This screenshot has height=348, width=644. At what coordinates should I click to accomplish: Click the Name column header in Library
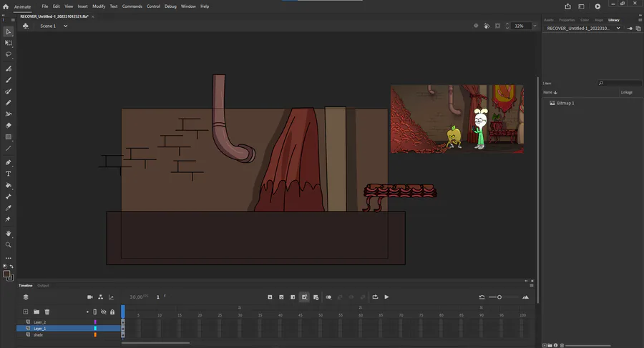point(550,92)
